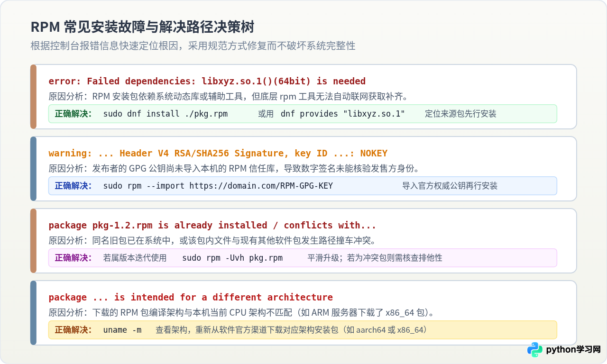Select the cause line about "同名旧包已在系统中"

[212, 241]
